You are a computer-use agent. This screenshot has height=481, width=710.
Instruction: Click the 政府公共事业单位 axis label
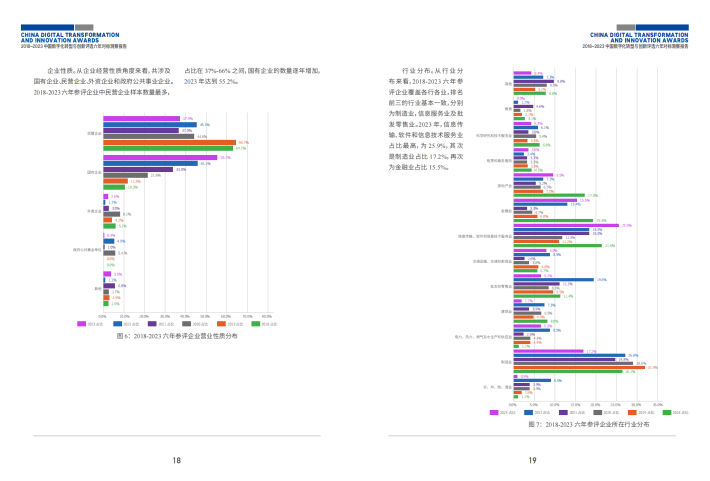coord(87,249)
